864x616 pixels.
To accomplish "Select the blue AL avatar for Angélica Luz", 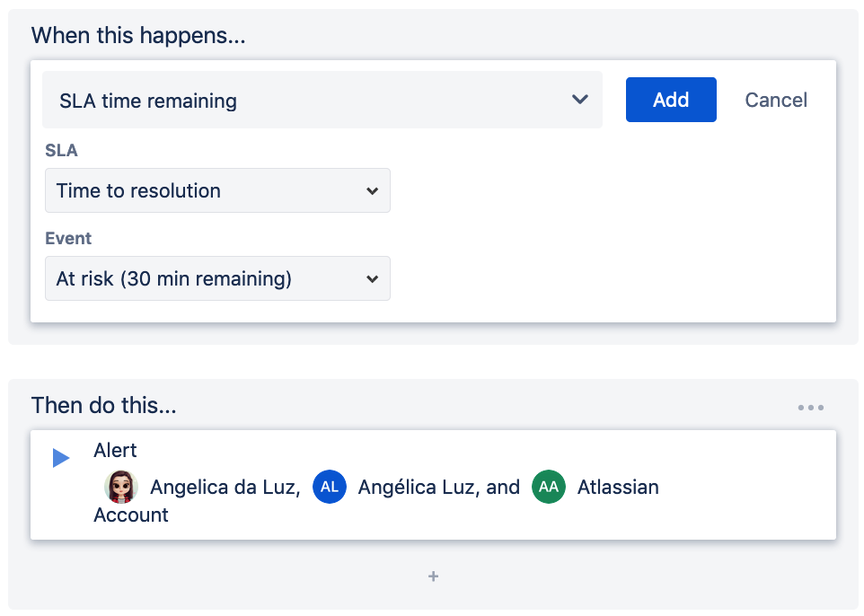I will (x=329, y=487).
